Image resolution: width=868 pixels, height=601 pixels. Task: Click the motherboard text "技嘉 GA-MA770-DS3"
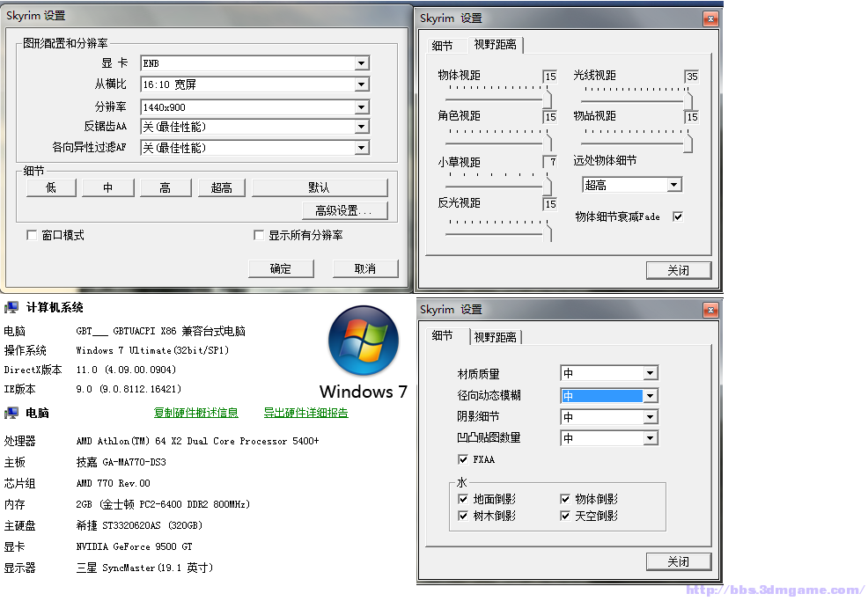121,462
